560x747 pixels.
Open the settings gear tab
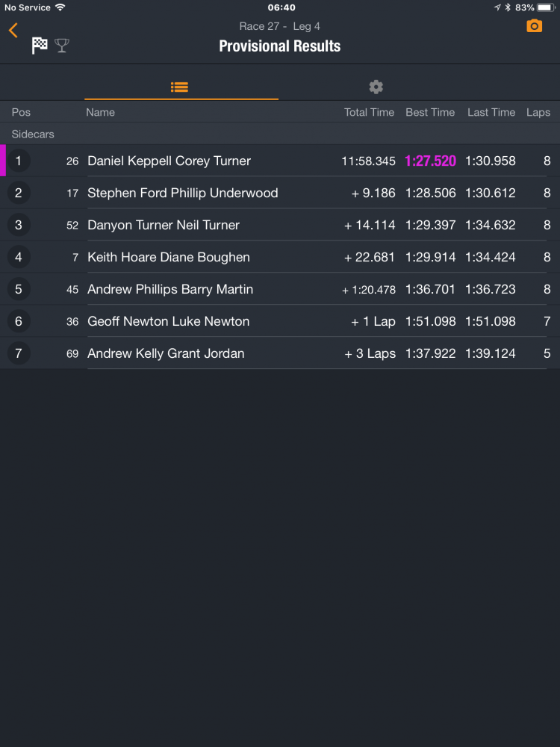(x=376, y=87)
